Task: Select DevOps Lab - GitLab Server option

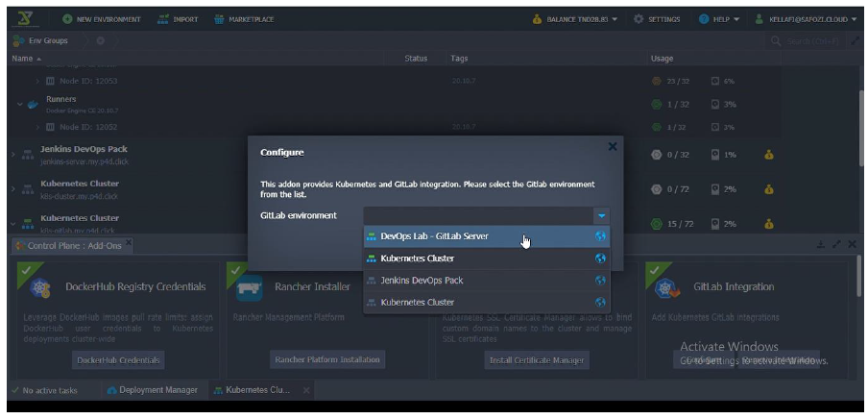Action: (487, 236)
